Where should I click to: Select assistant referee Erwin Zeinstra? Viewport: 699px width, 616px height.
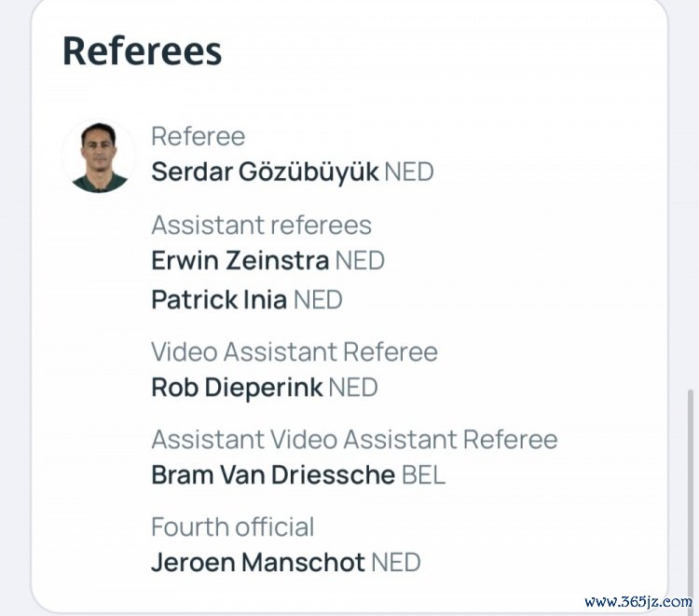click(x=240, y=260)
